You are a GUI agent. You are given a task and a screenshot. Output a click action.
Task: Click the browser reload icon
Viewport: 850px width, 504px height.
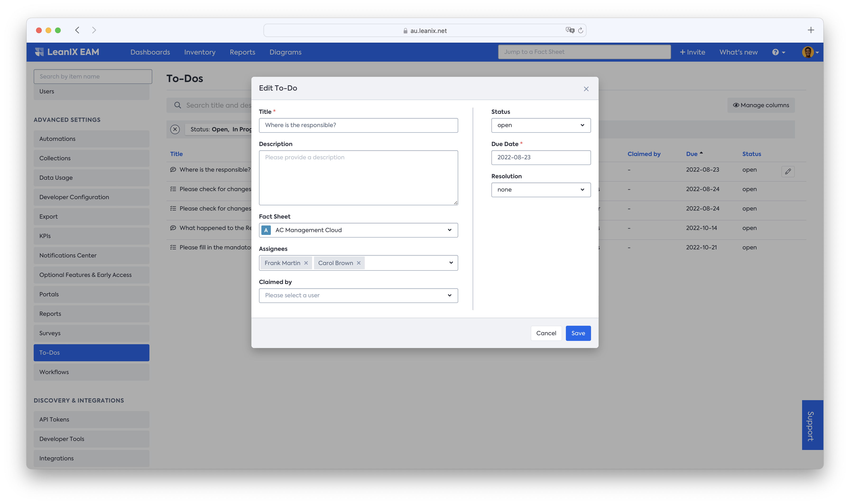[581, 31]
